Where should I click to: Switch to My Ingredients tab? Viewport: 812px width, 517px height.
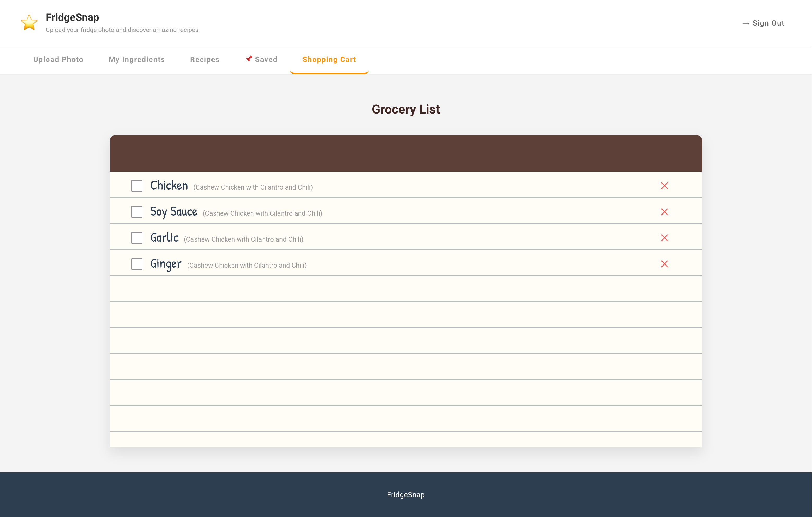click(x=136, y=60)
